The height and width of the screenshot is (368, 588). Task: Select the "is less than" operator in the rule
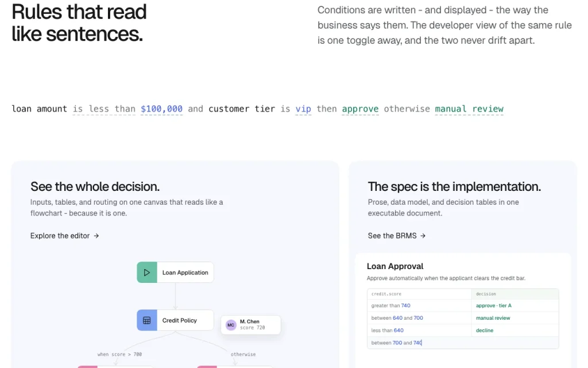[104, 109]
